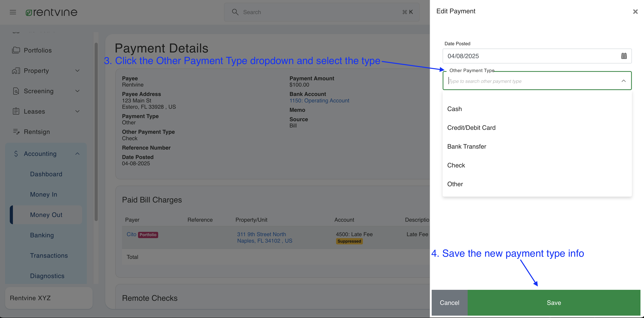This screenshot has width=644, height=318.
Task: Open the Transactions section
Action: point(49,255)
